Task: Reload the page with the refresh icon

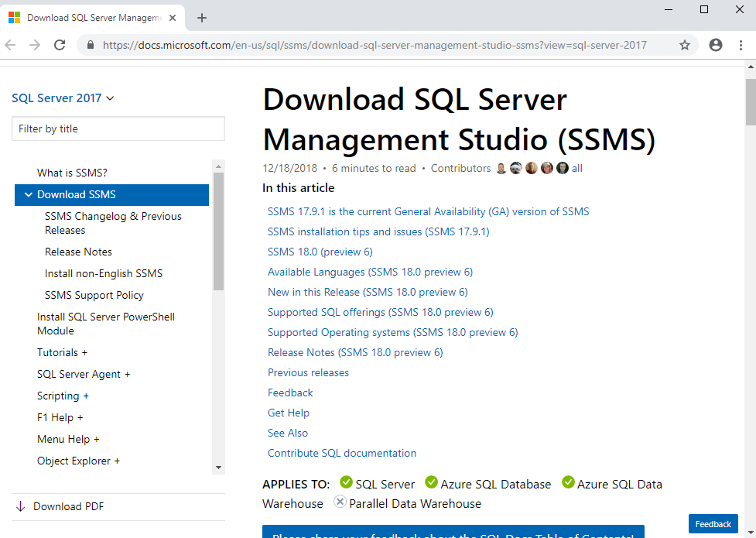Action: [x=60, y=46]
